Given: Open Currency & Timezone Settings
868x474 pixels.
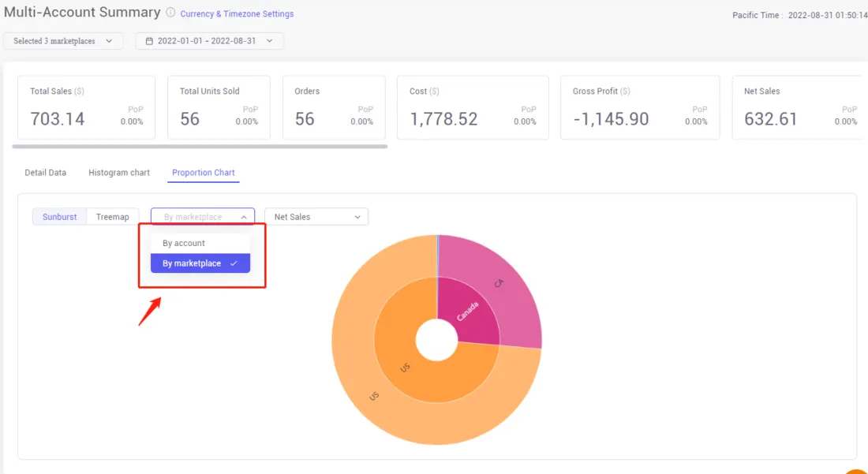Looking at the screenshot, I should pyautogui.click(x=237, y=13).
